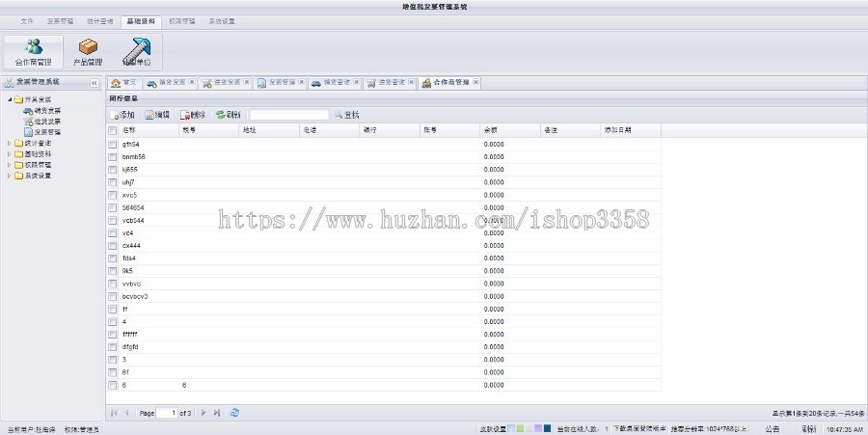This screenshot has height=435, width=868.
Task: Click 刷新 button in status bar
Action: coord(808,429)
